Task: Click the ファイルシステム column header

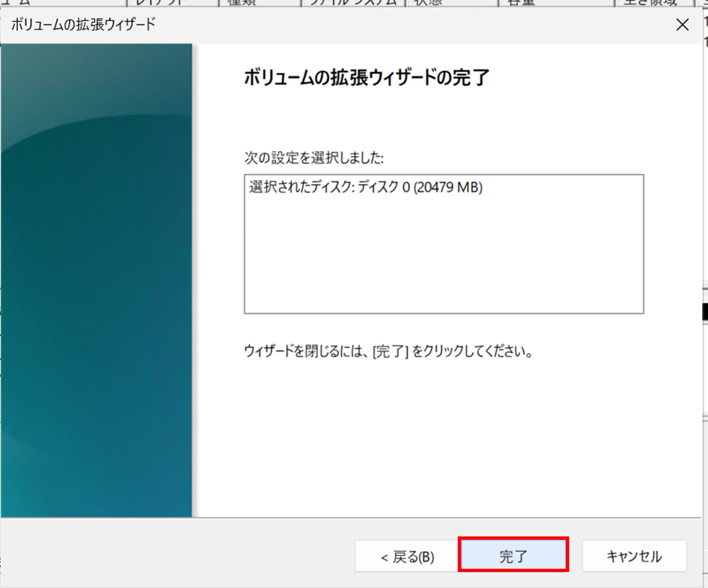Action: (x=352, y=3)
